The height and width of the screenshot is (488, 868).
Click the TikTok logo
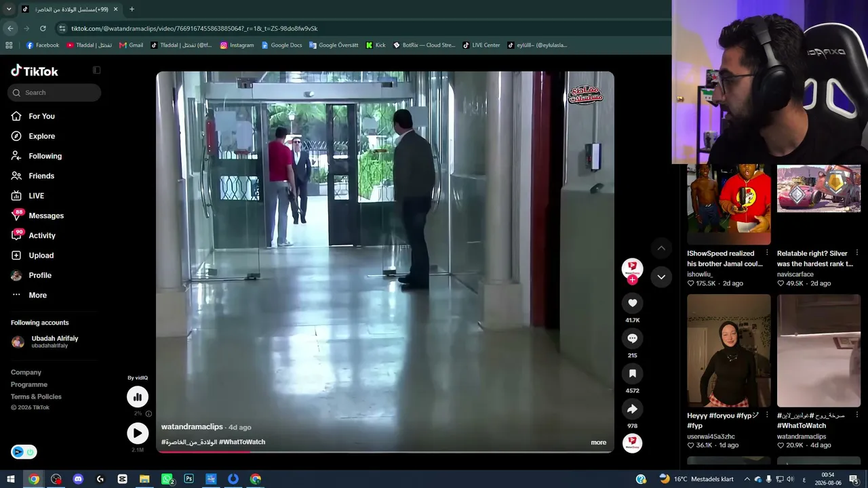(x=35, y=71)
